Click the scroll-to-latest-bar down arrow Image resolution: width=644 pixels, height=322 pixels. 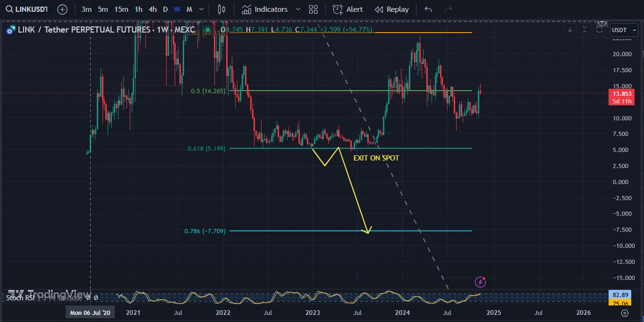coord(570,30)
